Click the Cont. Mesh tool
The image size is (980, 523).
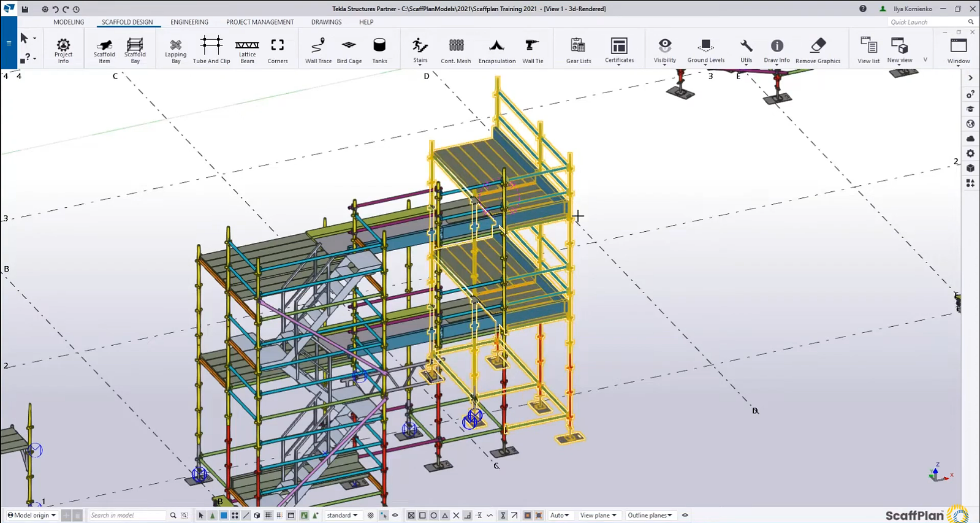tap(456, 50)
